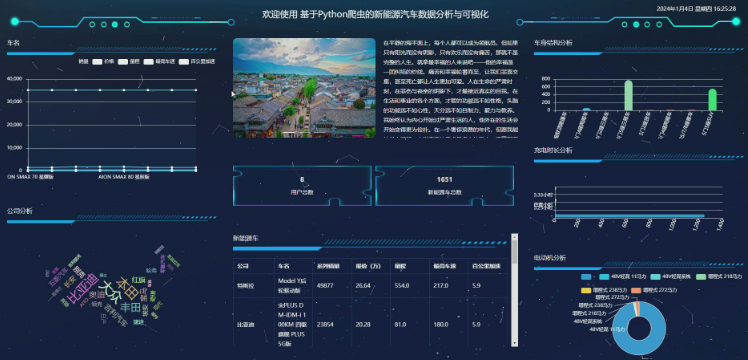Click the 新能源车总数 card showing 1651

444,186
